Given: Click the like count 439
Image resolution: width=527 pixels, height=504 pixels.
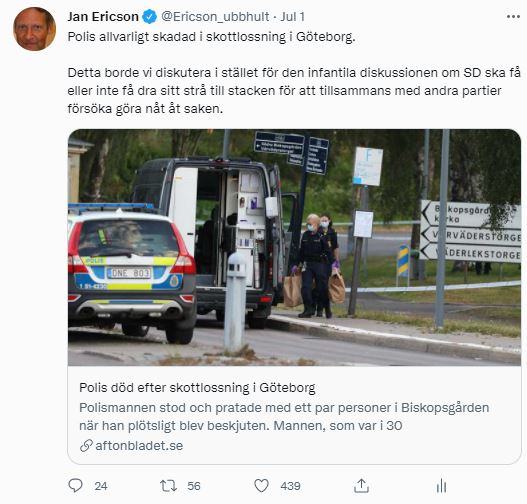Looking at the screenshot, I should [x=290, y=486].
